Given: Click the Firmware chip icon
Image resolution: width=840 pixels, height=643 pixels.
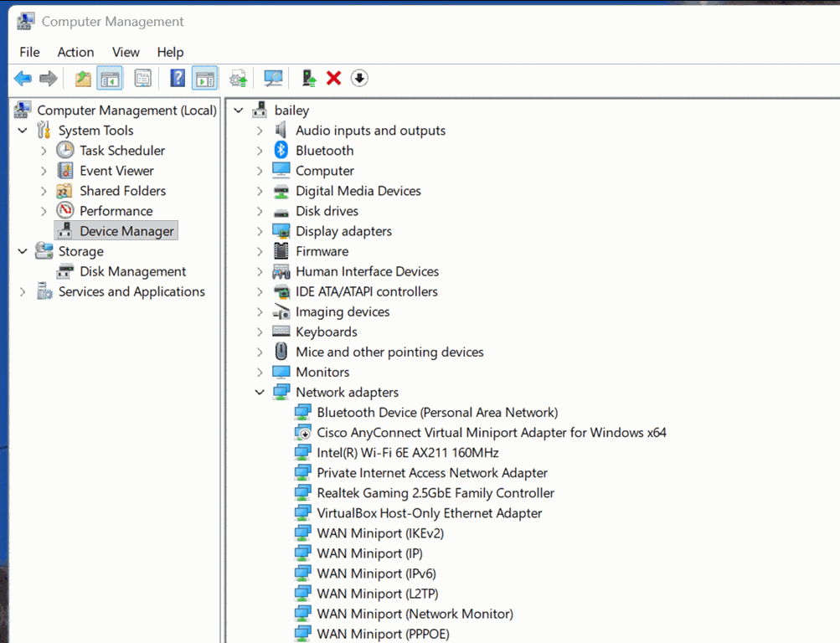Looking at the screenshot, I should coord(281,251).
